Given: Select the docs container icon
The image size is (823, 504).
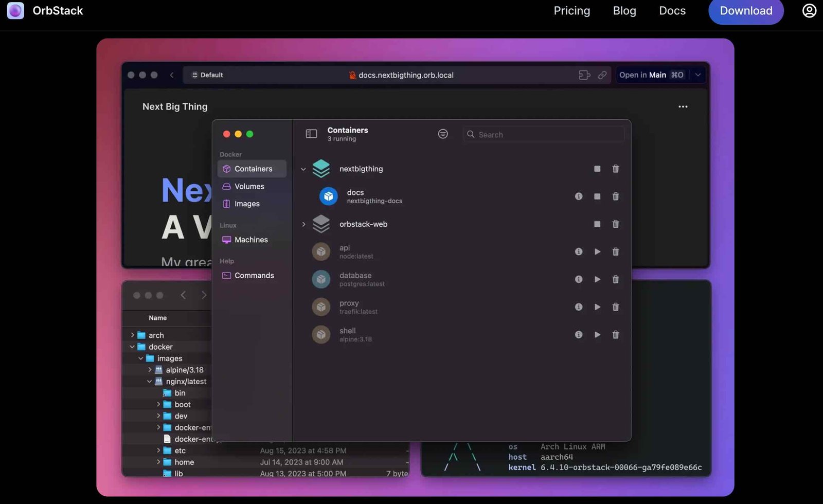Looking at the screenshot, I should click(x=328, y=196).
